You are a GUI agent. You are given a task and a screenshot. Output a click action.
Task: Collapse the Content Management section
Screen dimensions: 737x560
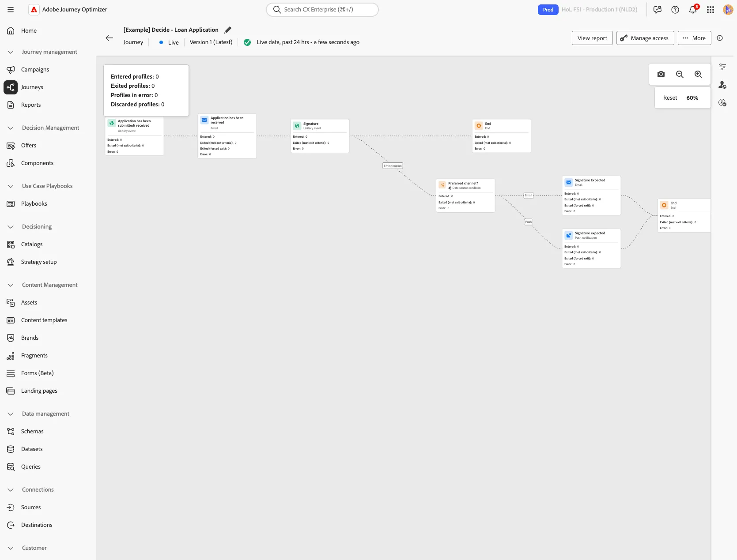coord(11,285)
